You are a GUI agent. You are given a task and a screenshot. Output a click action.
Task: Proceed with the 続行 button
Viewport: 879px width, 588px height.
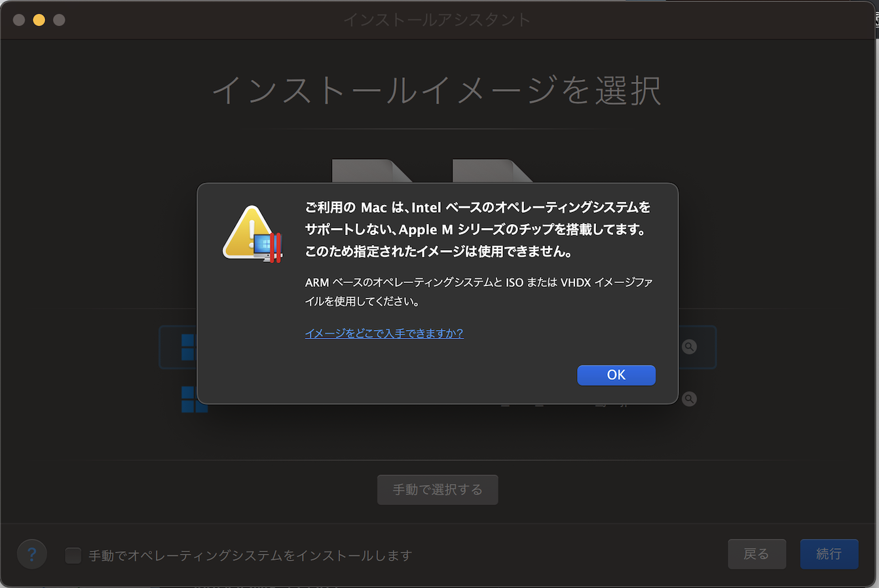click(x=829, y=554)
